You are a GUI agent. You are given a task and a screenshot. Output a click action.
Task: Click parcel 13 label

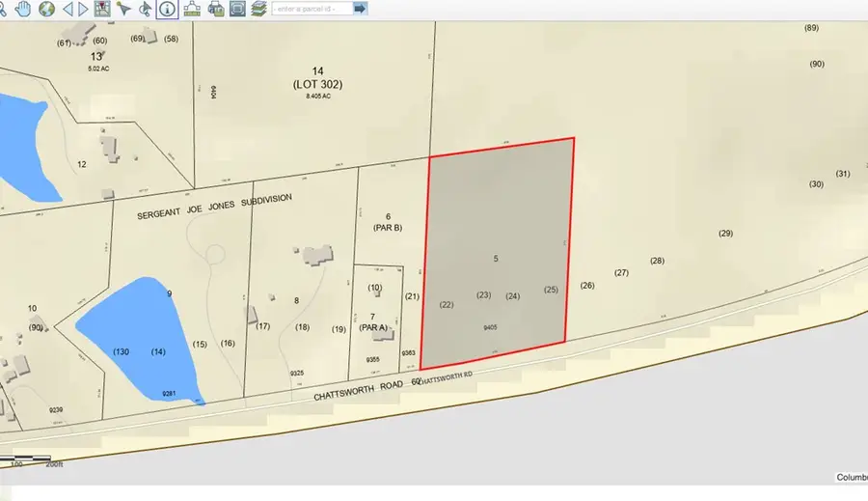coord(96,57)
